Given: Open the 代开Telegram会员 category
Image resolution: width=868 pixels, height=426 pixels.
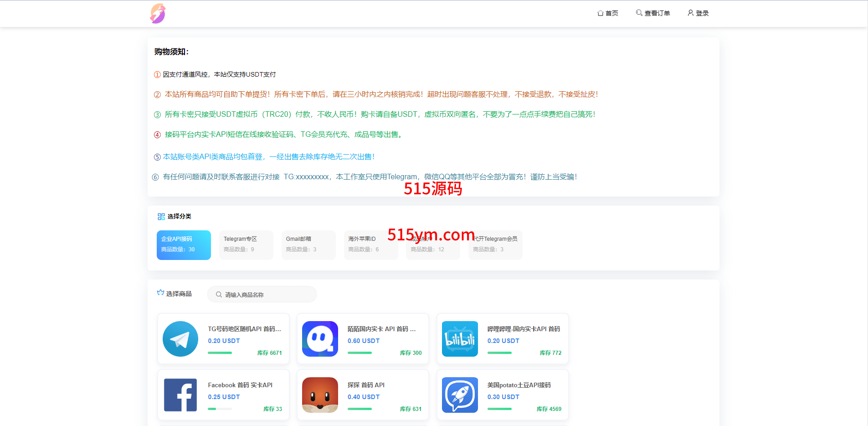Looking at the screenshot, I should [496, 245].
